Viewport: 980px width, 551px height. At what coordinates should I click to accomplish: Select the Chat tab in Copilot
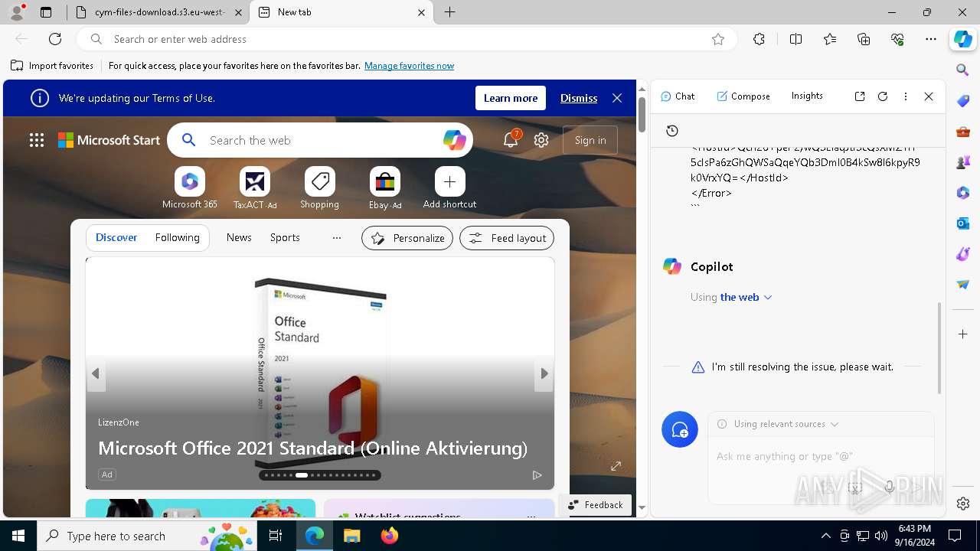click(678, 96)
